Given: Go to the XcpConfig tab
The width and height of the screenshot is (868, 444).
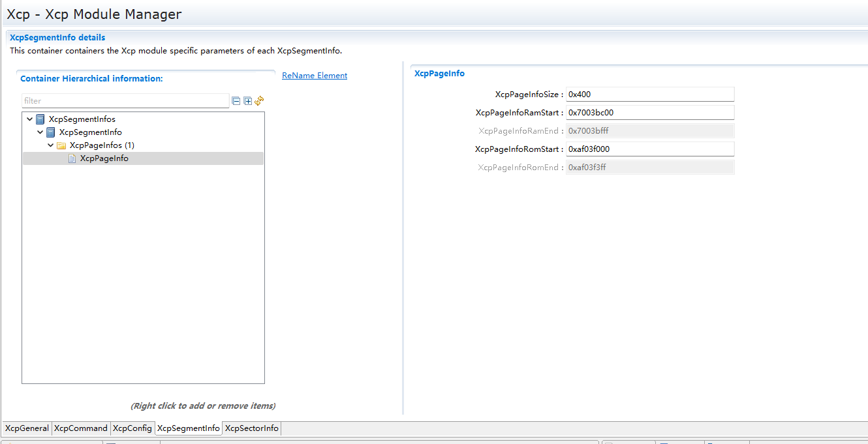Looking at the screenshot, I should pyautogui.click(x=132, y=428).
